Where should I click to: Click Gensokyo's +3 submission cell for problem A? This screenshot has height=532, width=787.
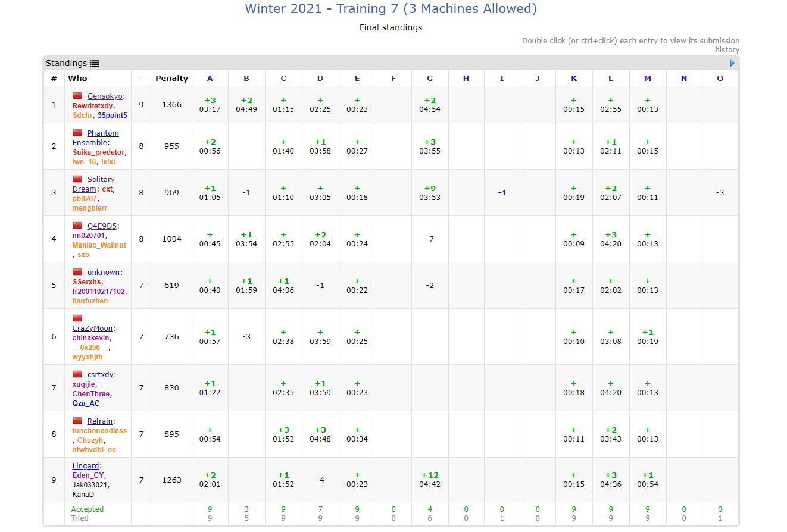(x=210, y=105)
